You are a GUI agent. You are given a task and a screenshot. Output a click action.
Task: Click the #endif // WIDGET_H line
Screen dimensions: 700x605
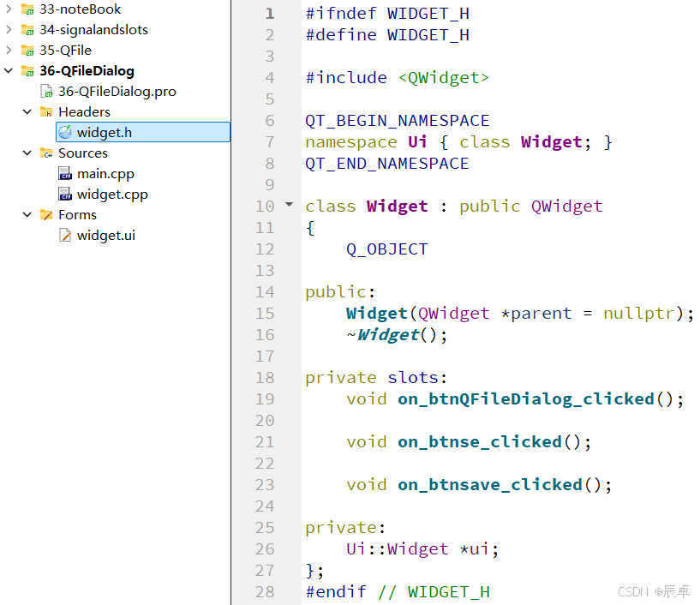[398, 591]
